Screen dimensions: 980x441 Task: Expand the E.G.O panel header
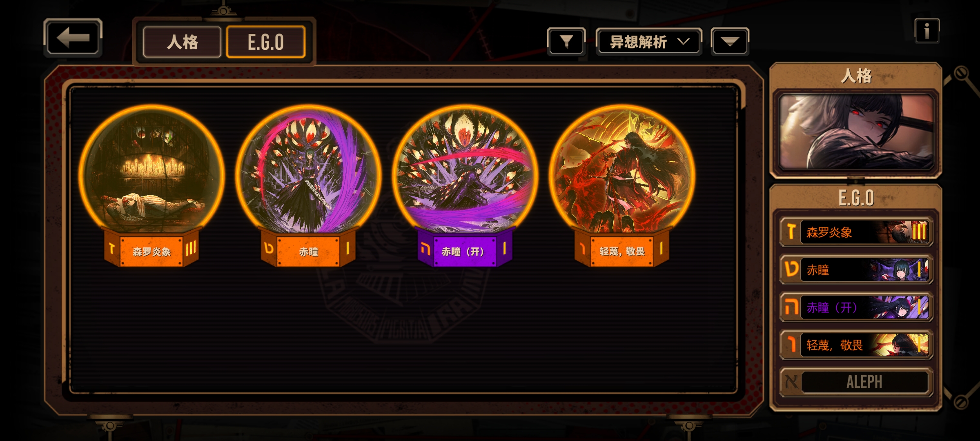tap(856, 198)
